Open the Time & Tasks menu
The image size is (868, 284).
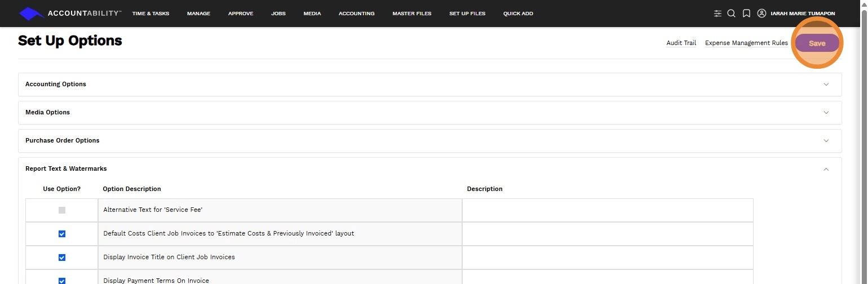pyautogui.click(x=150, y=14)
